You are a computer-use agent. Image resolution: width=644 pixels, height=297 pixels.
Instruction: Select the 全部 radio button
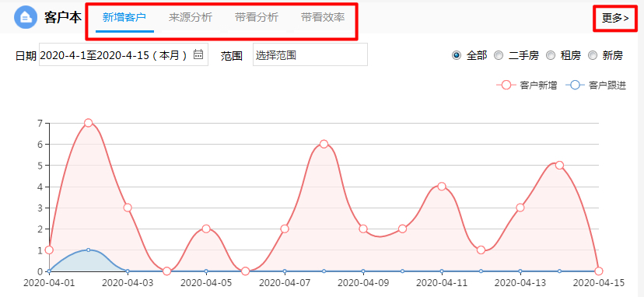pyautogui.click(x=456, y=55)
